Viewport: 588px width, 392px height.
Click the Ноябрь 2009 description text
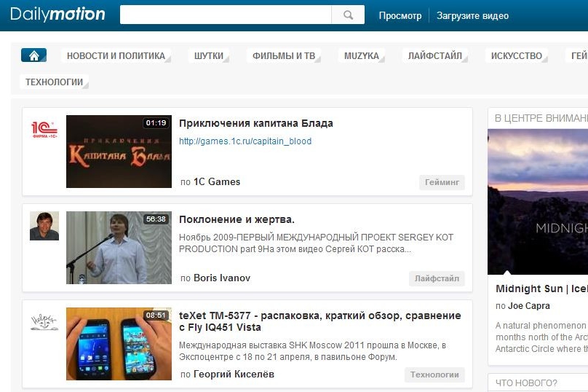point(316,243)
